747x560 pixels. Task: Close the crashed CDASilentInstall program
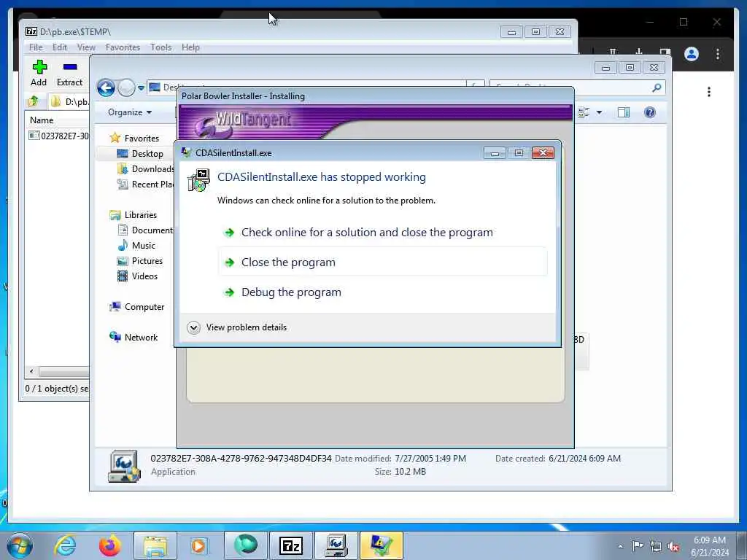coord(382,262)
